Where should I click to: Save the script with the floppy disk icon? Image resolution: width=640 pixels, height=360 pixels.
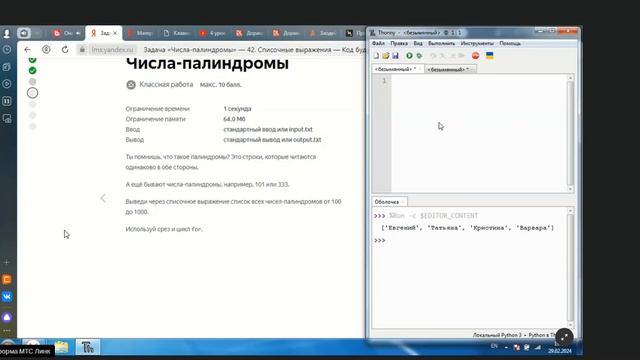pos(395,56)
